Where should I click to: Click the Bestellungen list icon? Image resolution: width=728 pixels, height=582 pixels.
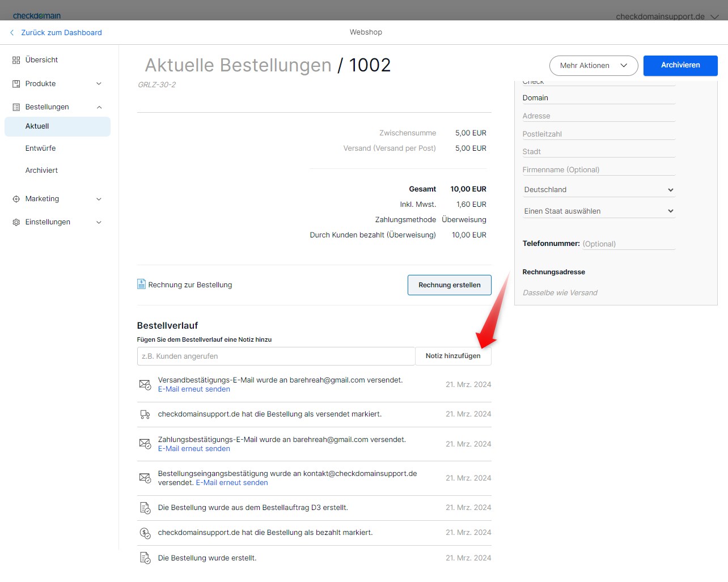click(16, 107)
